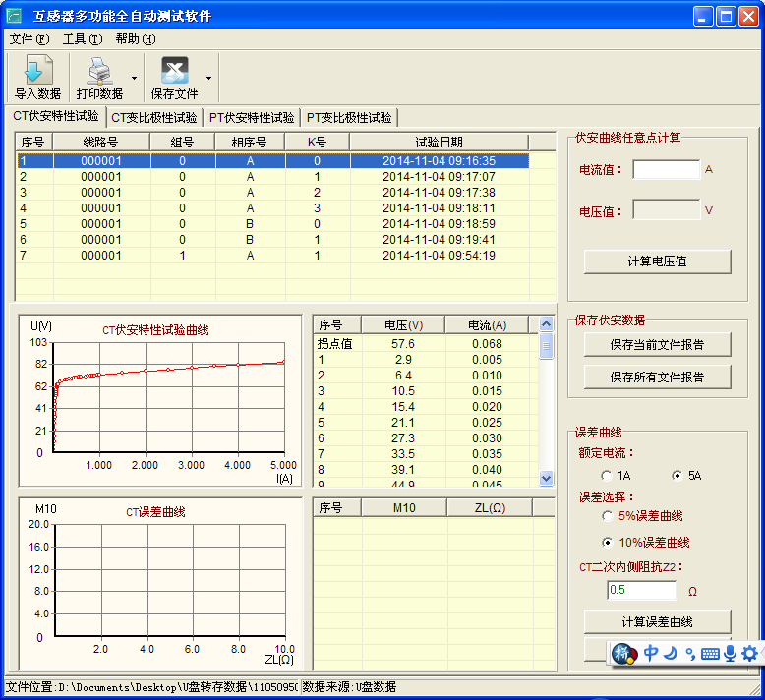Select the 5%误差曲线 radio option
This screenshot has width=765, height=700.
coord(608,516)
